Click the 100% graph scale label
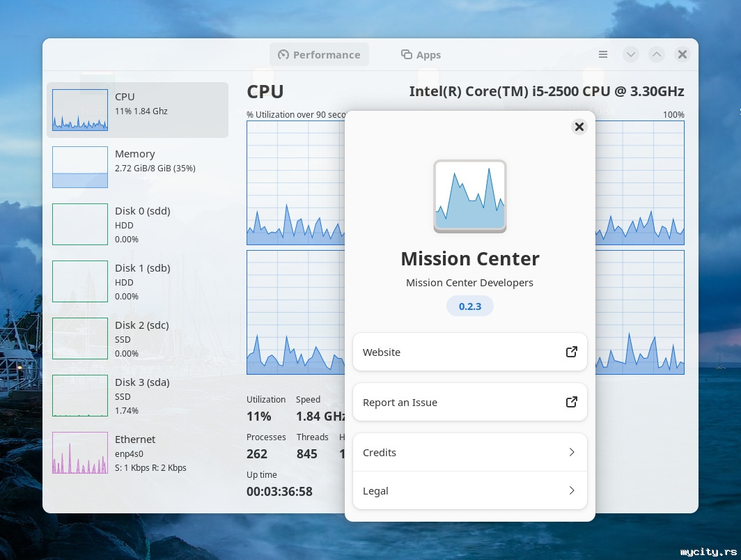Viewport: 741px width, 560px height. coord(673,114)
